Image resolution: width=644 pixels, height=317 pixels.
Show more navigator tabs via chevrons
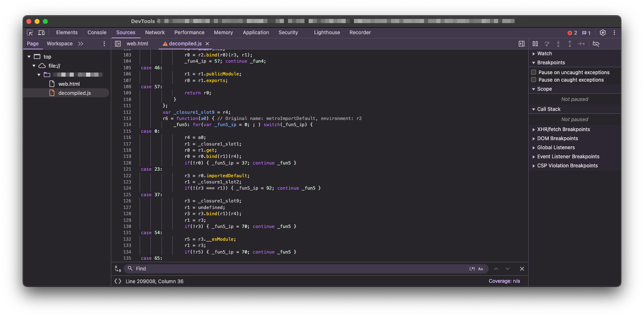[x=81, y=44]
